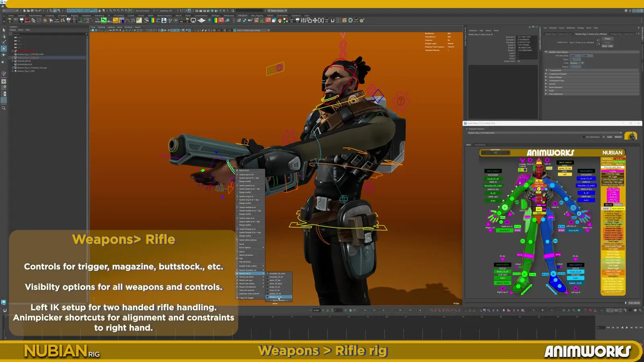644x362 pixels.
Task: Open the Symmetry Off dropdown
Action: pos(166,11)
